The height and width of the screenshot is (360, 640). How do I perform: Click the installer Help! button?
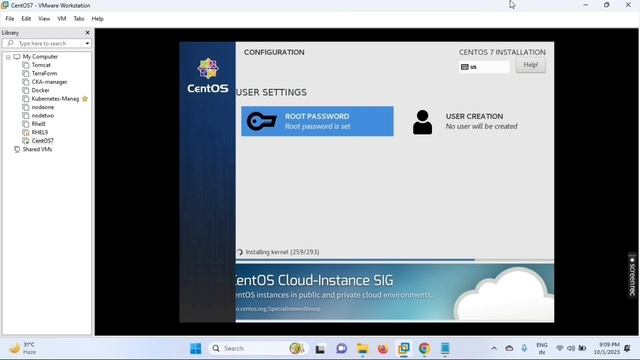coord(530,65)
